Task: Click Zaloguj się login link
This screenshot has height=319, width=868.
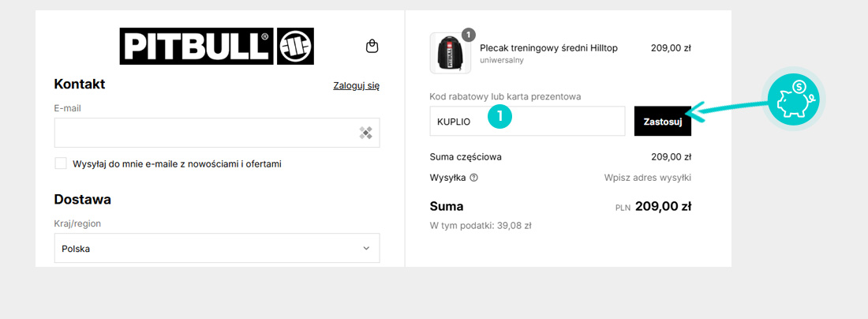Action: coord(357,85)
